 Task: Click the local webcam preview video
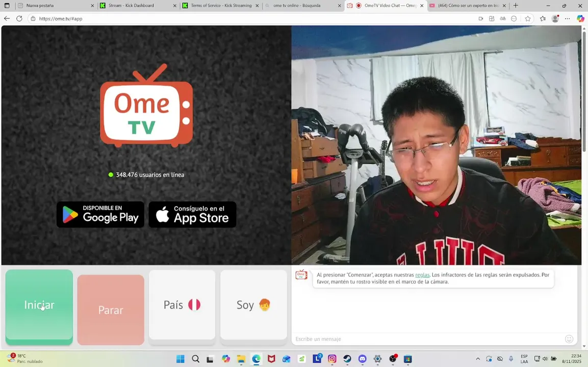pyautogui.click(x=436, y=145)
